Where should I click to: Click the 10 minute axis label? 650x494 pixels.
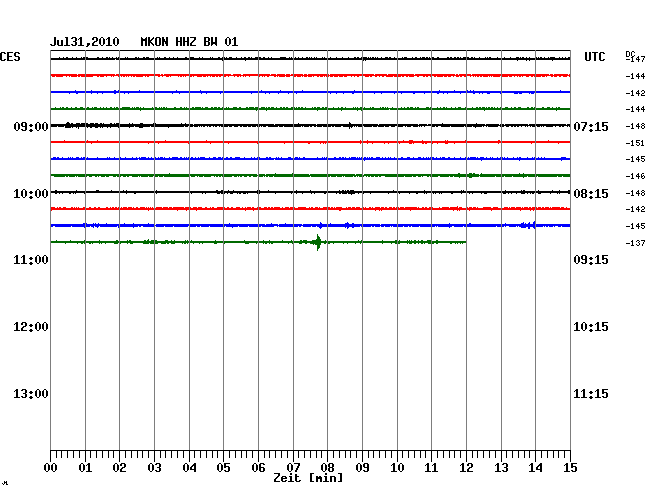tap(397, 468)
